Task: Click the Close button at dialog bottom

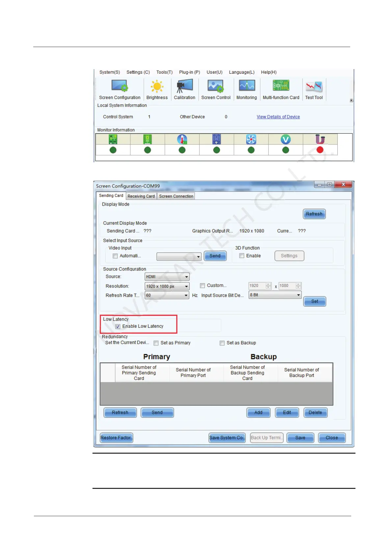Action: (332, 438)
